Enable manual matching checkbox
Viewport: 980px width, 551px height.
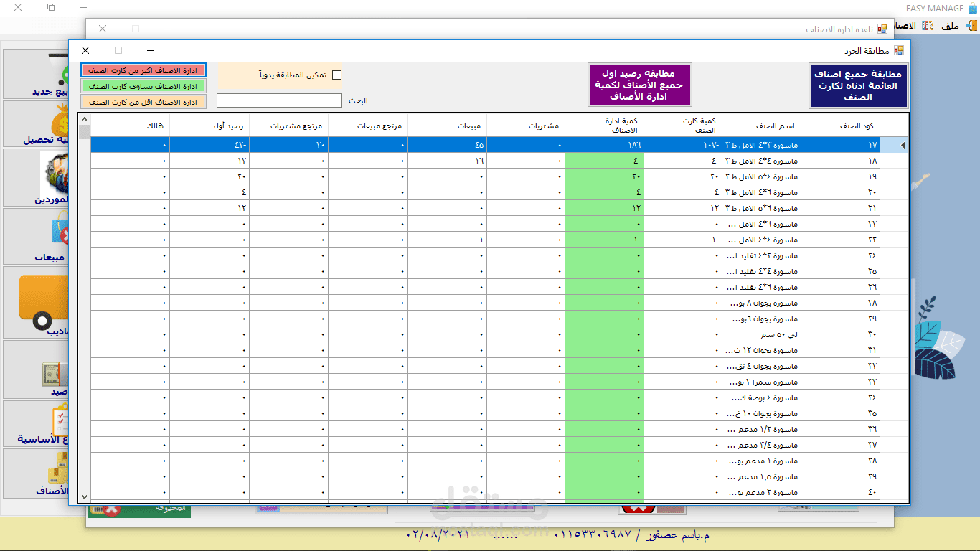(336, 75)
